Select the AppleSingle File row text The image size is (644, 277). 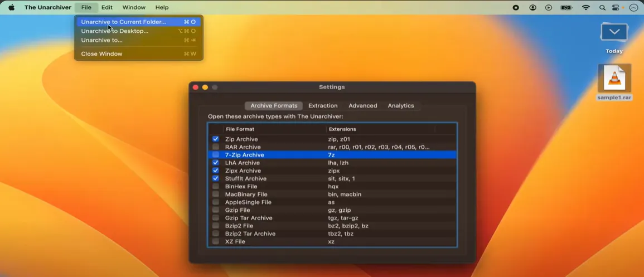pos(248,202)
